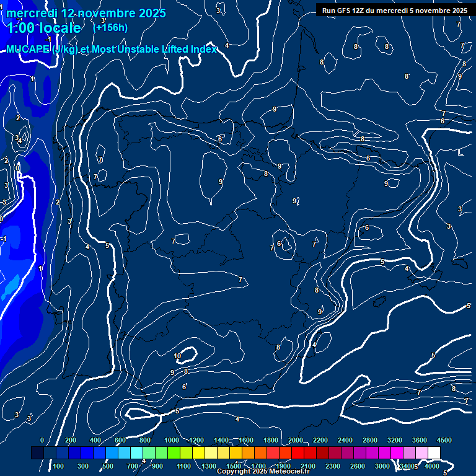Click the 0 value label above legend
The width and height of the screenshot is (476, 476).
tap(42, 440)
